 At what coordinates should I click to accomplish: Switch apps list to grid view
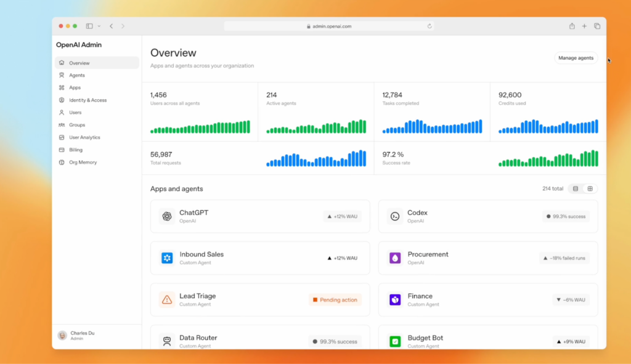(x=590, y=188)
